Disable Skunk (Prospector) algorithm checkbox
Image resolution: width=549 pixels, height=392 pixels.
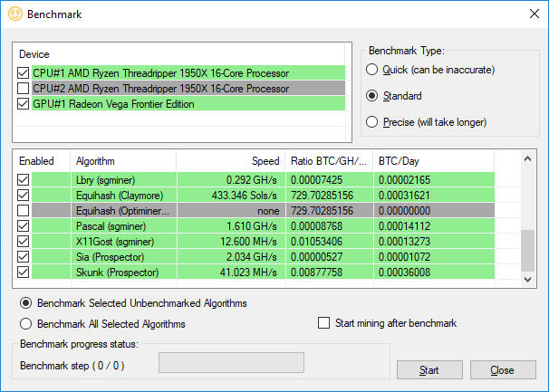(x=24, y=272)
